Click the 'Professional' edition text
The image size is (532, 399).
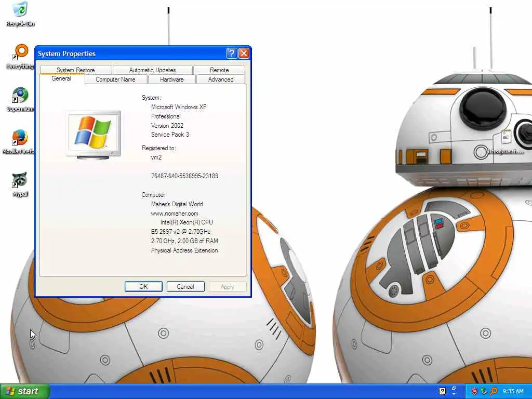166,116
